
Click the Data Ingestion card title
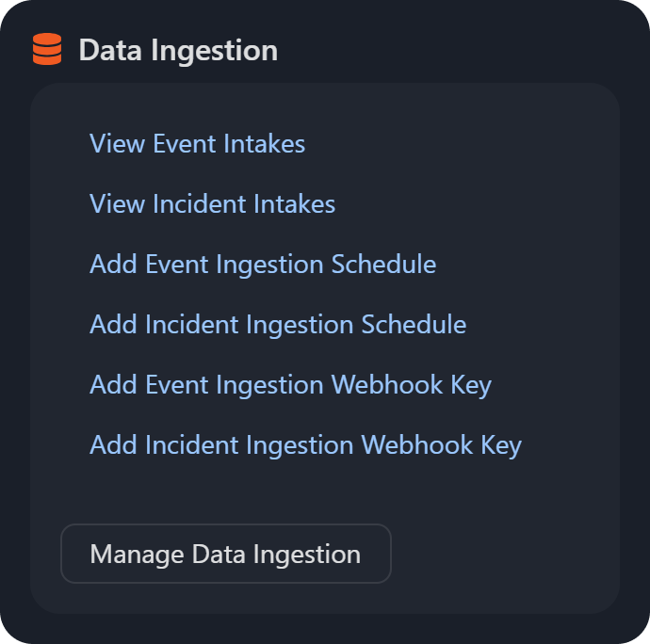[x=178, y=50]
